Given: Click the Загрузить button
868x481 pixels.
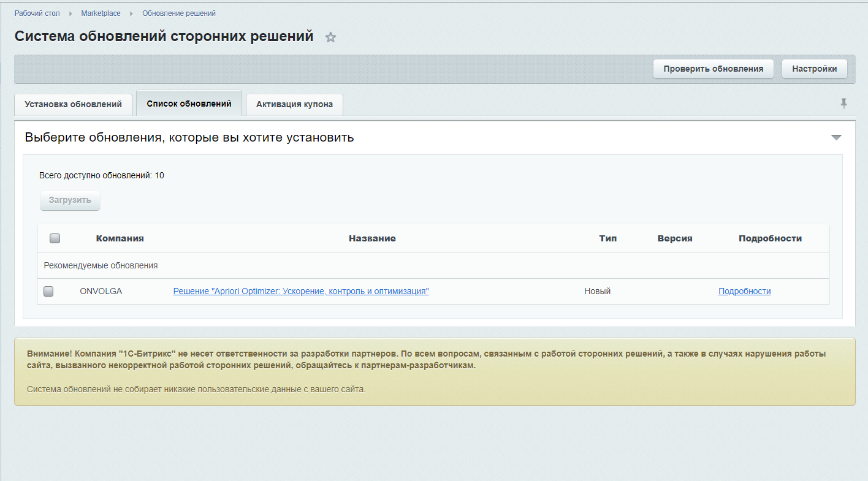Looking at the screenshot, I should (70, 200).
